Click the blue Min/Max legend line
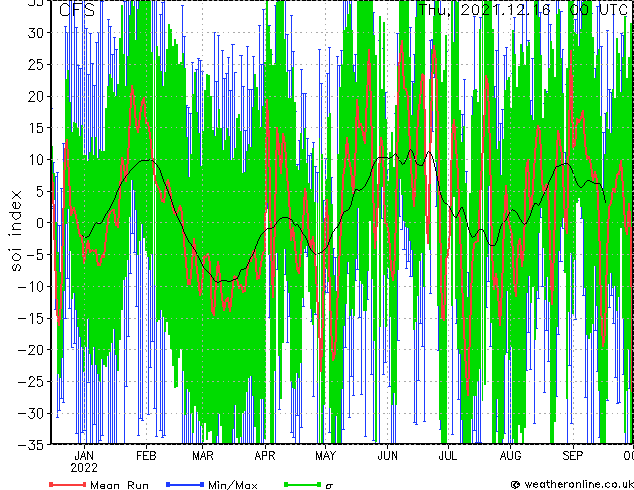Viewport: 634px width, 490px height. (185, 484)
